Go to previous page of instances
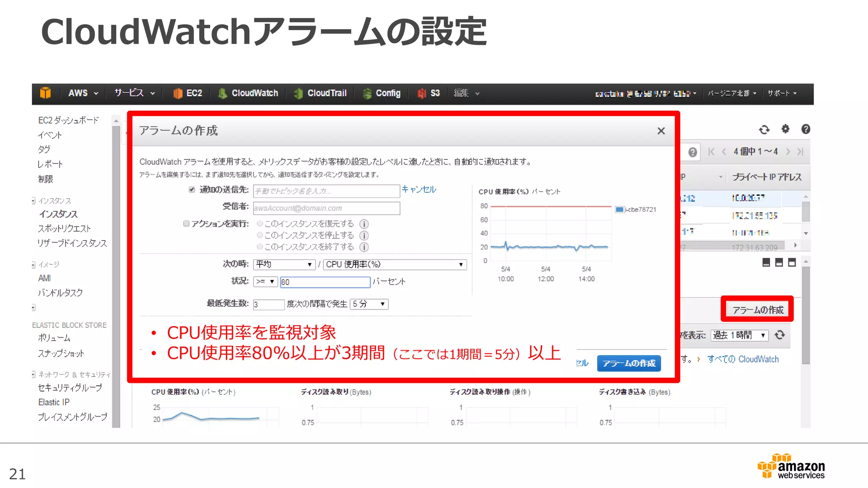 [724, 152]
